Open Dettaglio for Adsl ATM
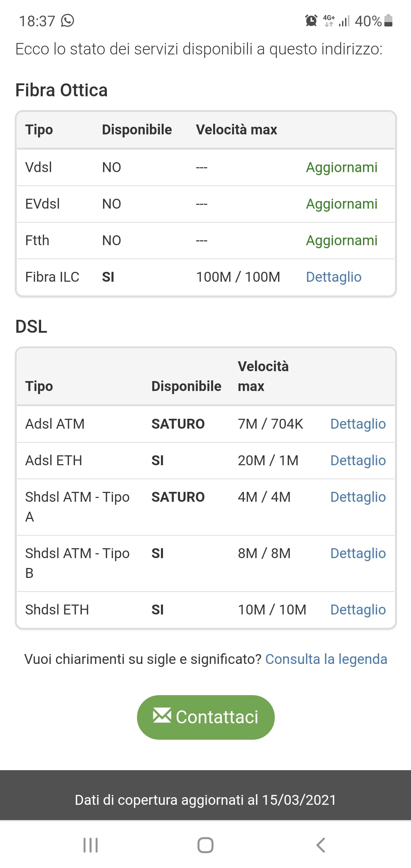The width and height of the screenshot is (411, 868). pyautogui.click(x=358, y=424)
